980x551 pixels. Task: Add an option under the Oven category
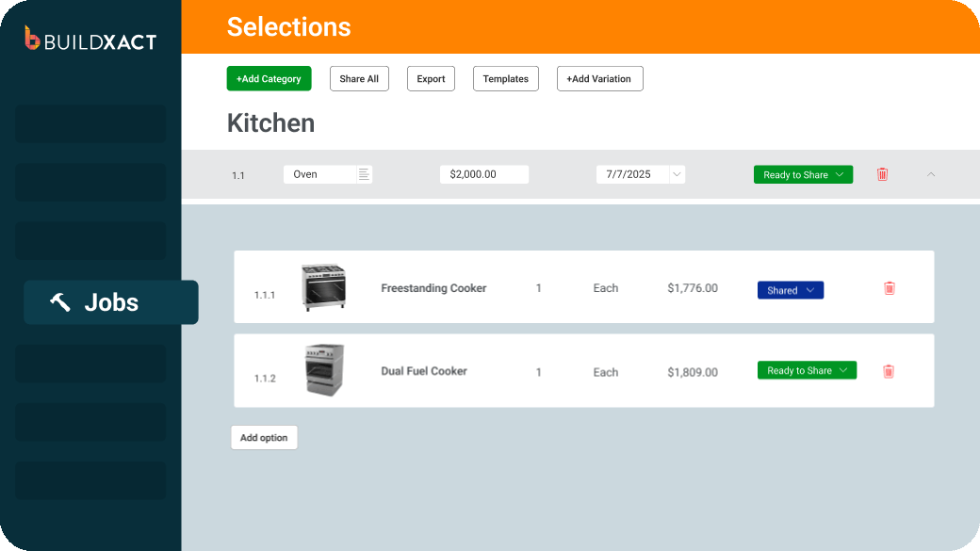click(x=264, y=437)
